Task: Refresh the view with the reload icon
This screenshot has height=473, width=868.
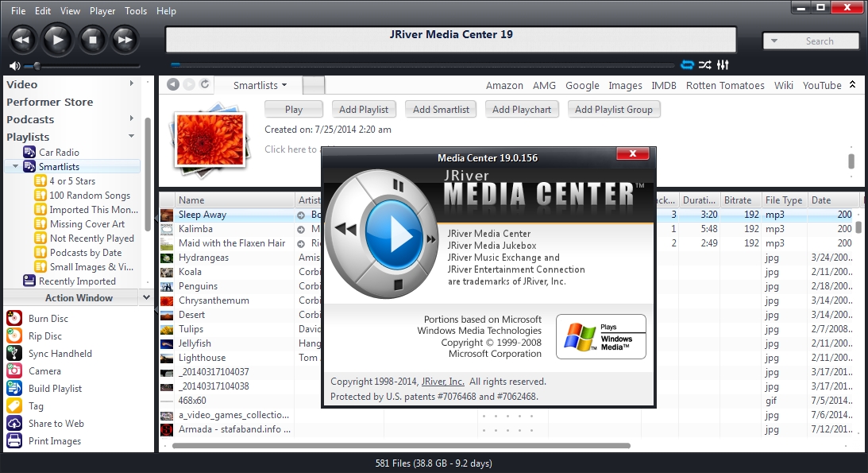Action: pyautogui.click(x=204, y=84)
